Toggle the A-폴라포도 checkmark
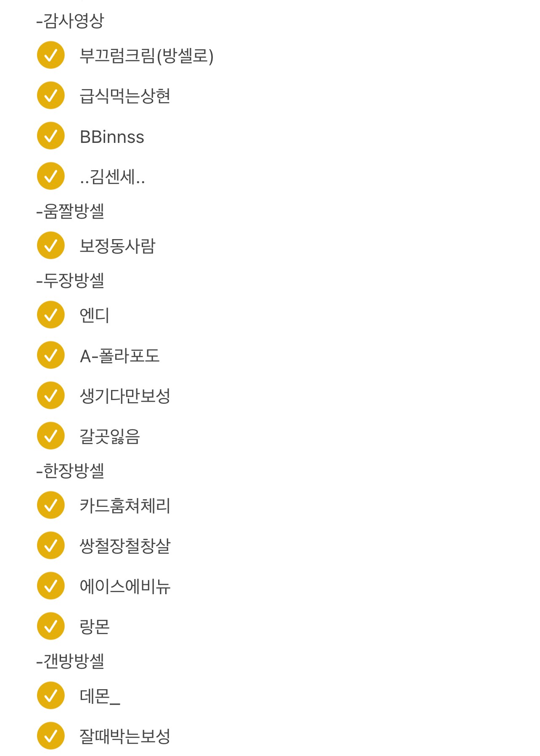 50,355
